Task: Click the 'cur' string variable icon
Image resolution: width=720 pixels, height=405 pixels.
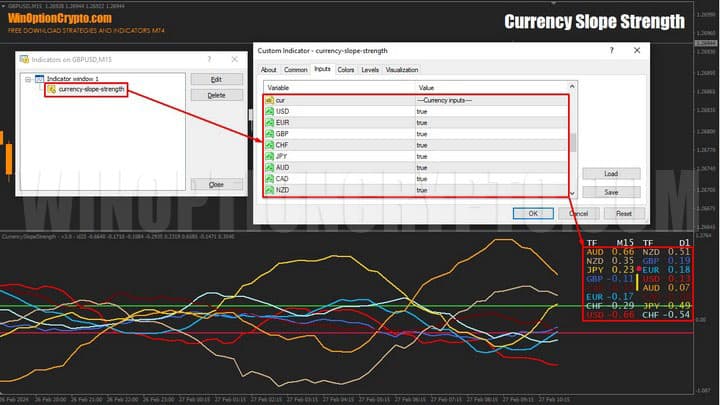Action: tap(270, 100)
